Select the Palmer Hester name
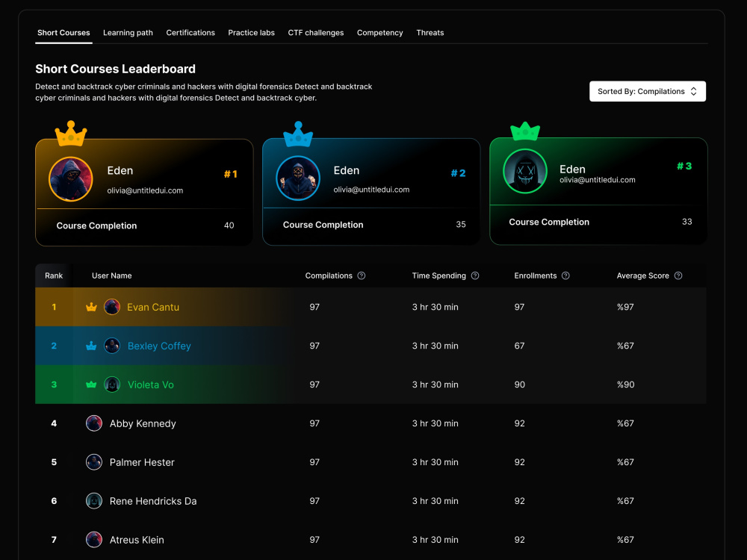The width and height of the screenshot is (747, 560). point(142,462)
